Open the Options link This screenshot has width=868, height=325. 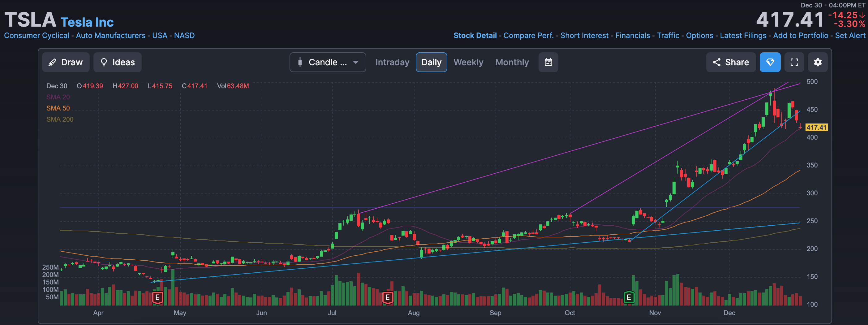[699, 35]
